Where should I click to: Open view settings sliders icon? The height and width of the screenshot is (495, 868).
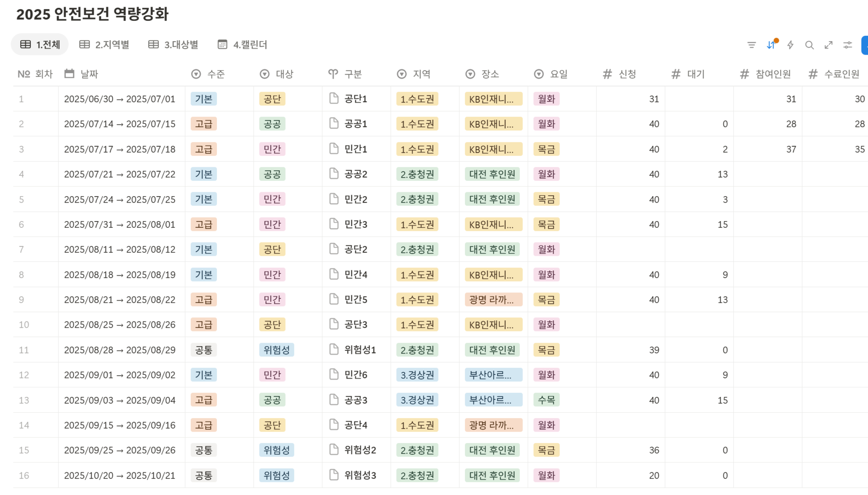tap(848, 45)
